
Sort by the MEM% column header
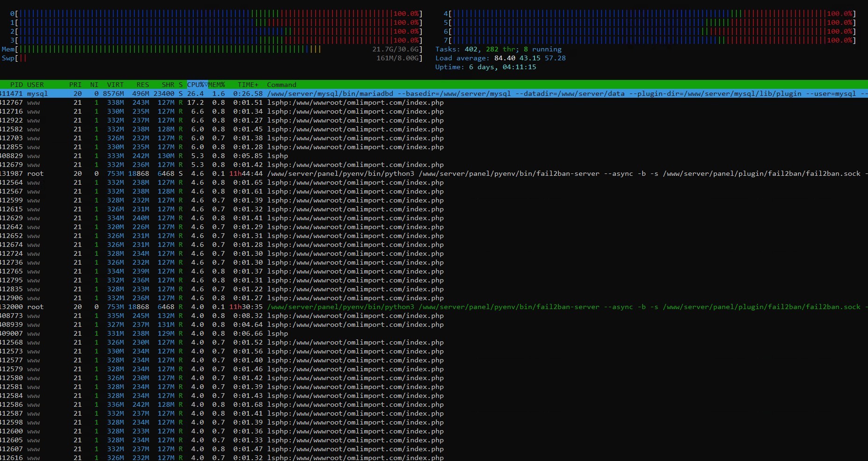(x=217, y=85)
